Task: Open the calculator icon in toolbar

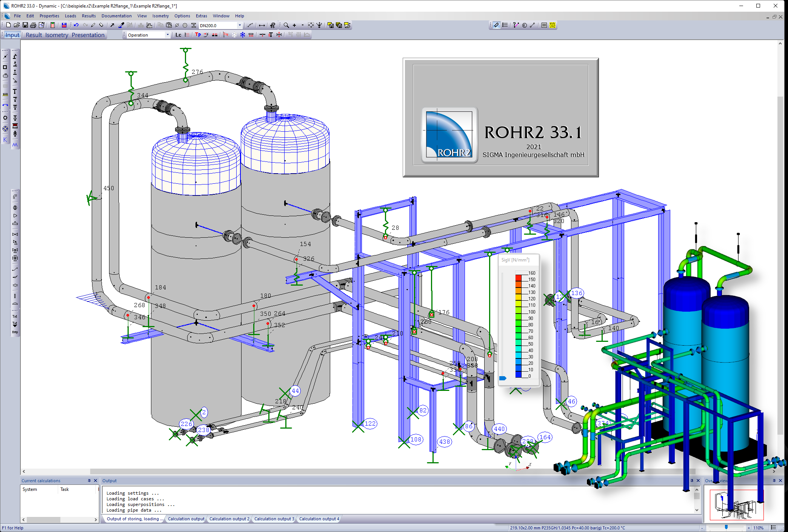Action: point(52,25)
